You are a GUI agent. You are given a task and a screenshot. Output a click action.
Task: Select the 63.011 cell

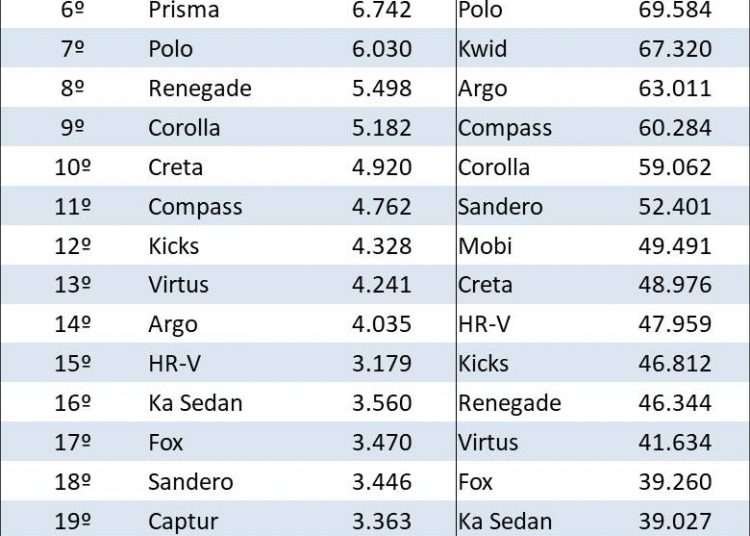pos(675,88)
